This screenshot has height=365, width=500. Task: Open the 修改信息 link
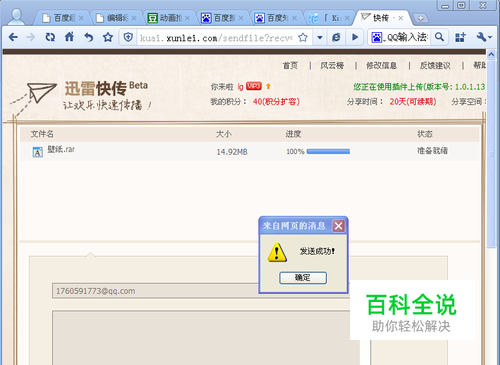[382, 65]
